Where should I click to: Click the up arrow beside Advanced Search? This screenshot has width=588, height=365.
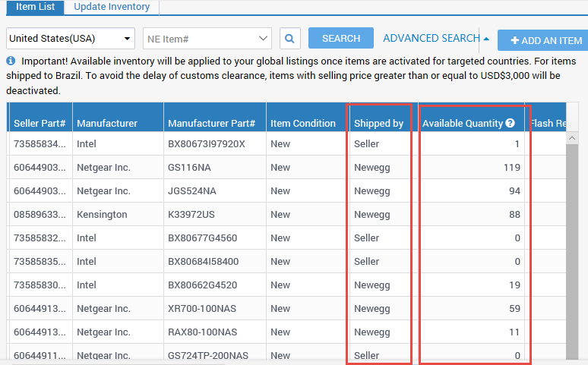pyautogui.click(x=486, y=39)
